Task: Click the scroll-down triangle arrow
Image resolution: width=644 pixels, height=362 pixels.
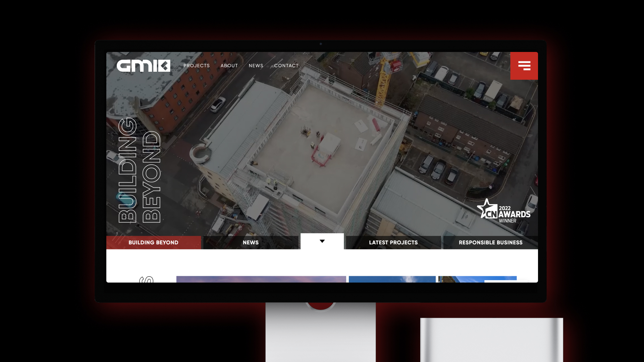Action: click(x=322, y=241)
